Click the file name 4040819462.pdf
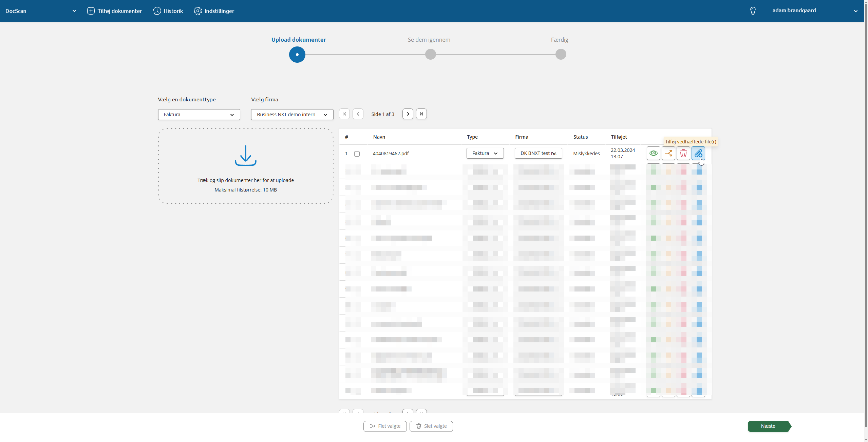Image resolution: width=868 pixels, height=442 pixels. tap(391, 154)
